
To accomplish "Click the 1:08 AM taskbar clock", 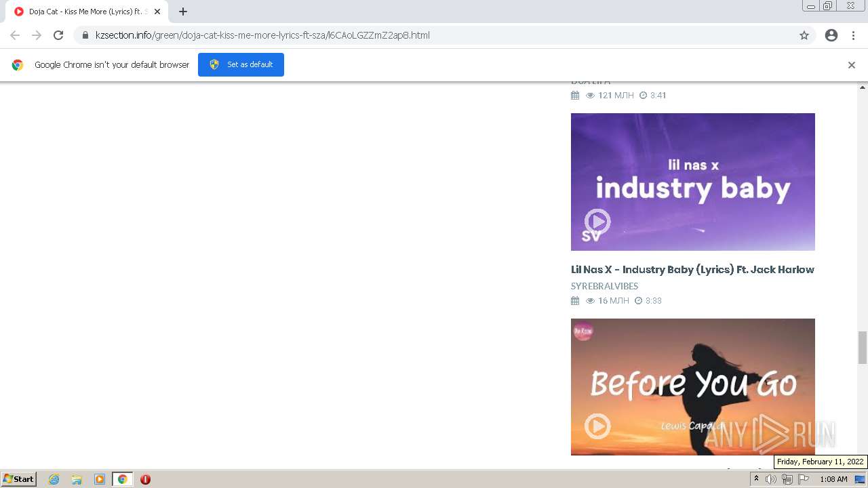I will click(833, 479).
